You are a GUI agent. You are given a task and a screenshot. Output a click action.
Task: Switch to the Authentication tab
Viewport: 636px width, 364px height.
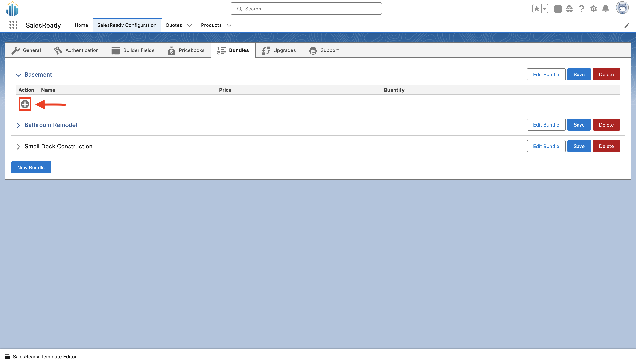click(x=82, y=50)
